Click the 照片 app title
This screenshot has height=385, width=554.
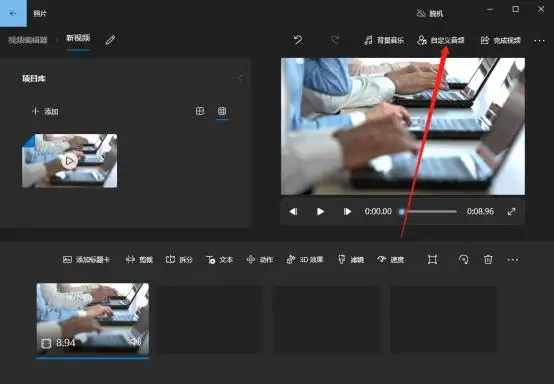(x=40, y=14)
